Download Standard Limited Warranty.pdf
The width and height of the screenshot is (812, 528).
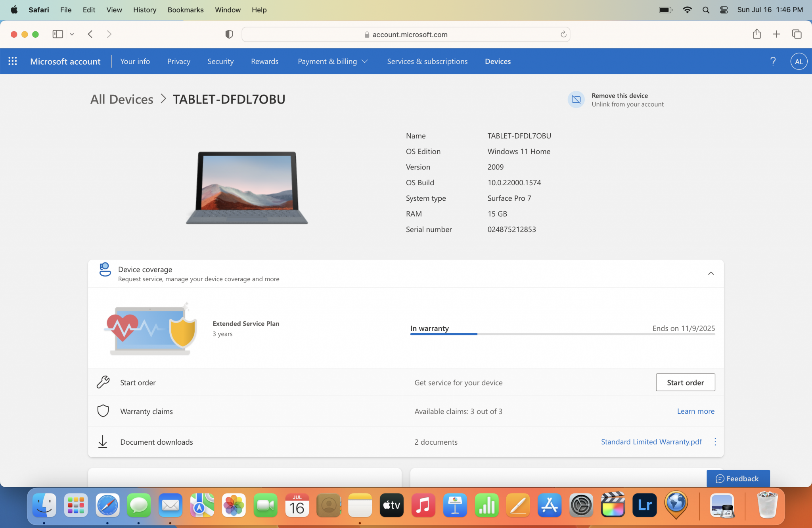click(x=651, y=442)
